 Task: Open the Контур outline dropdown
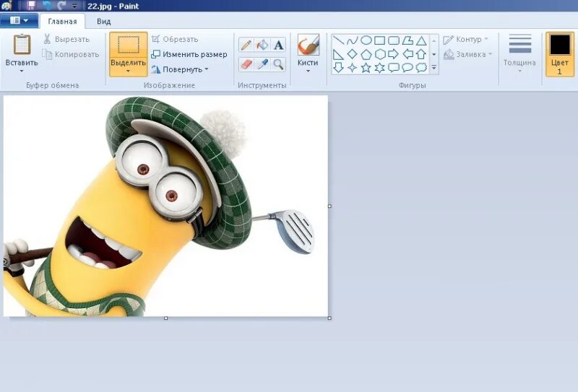click(465, 40)
